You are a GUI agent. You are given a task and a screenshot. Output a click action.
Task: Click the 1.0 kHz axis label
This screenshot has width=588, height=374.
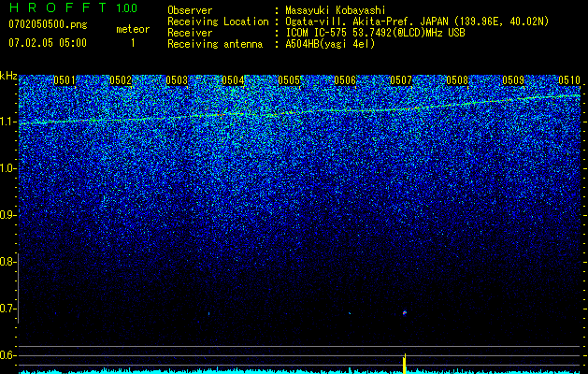pos(7,168)
